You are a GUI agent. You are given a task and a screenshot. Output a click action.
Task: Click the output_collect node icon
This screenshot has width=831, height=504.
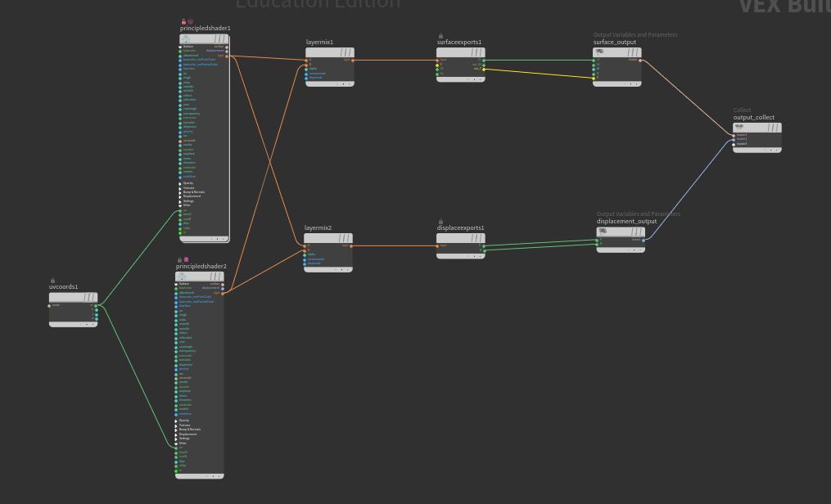739,127
